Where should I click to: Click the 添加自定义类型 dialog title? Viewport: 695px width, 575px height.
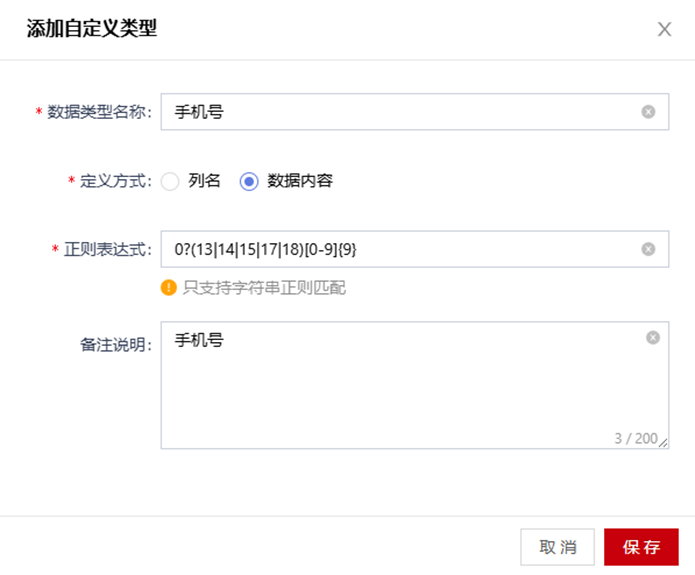click(92, 29)
